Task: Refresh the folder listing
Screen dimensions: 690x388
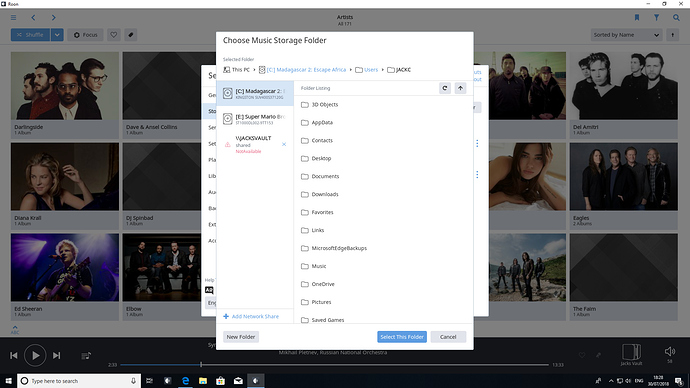Action: (x=445, y=88)
